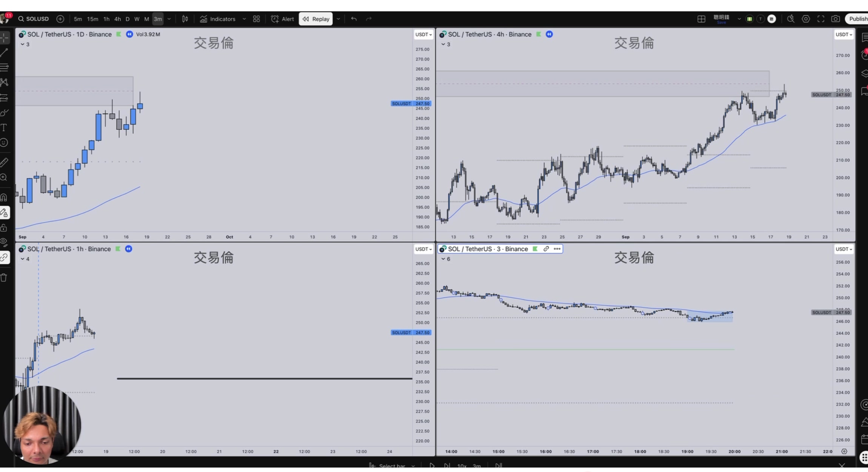Select the 4h timeframe
Image resolution: width=868 pixels, height=472 pixels.
point(117,19)
